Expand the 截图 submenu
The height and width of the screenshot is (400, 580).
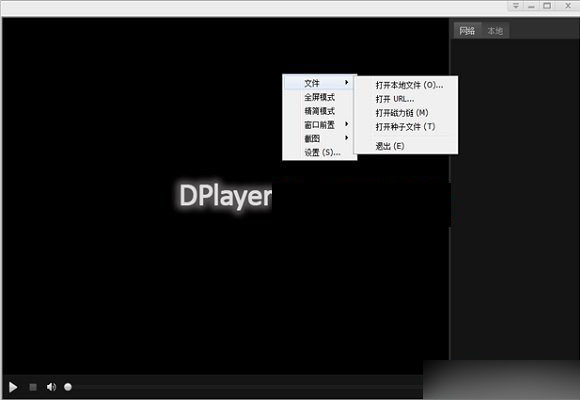(320, 139)
